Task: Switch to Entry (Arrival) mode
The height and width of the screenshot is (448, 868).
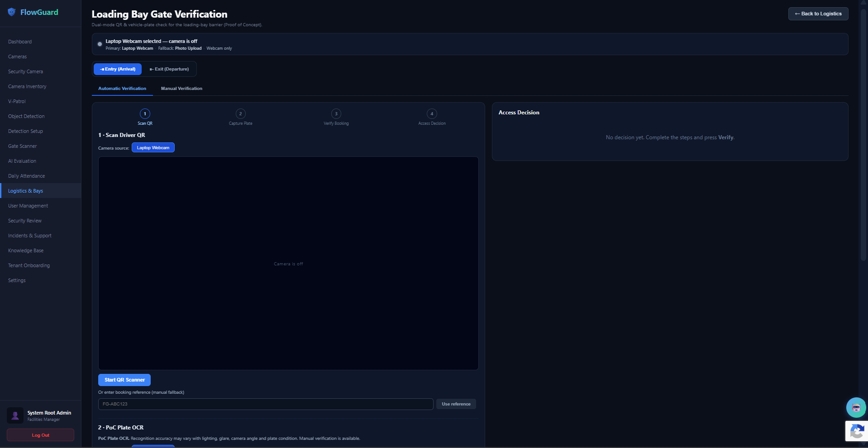Action: point(118,69)
